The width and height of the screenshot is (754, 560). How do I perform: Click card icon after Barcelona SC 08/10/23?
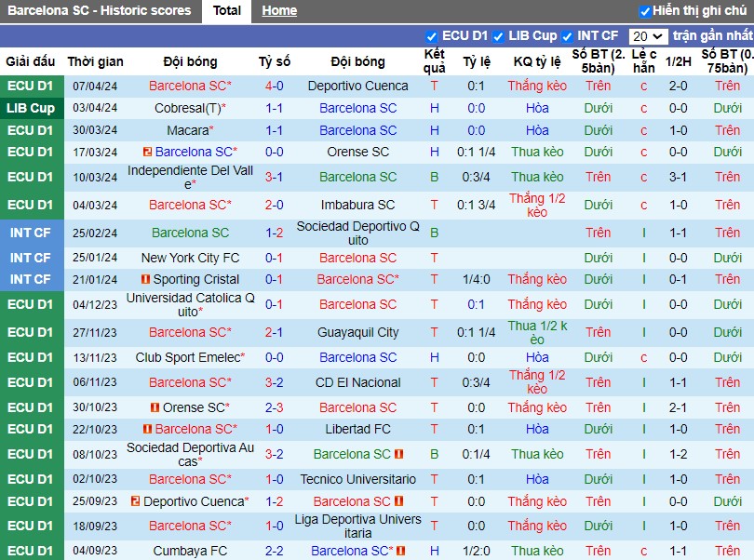[398, 454]
